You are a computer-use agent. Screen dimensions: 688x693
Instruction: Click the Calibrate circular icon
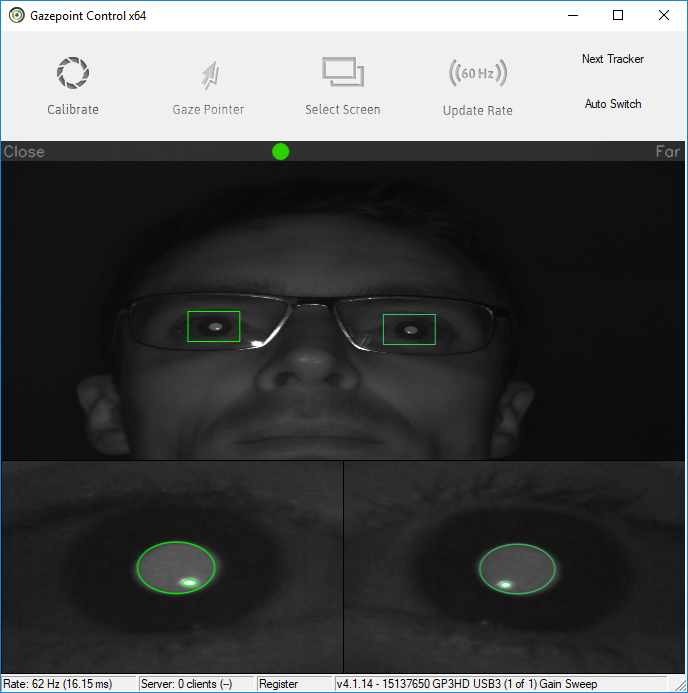click(x=73, y=73)
